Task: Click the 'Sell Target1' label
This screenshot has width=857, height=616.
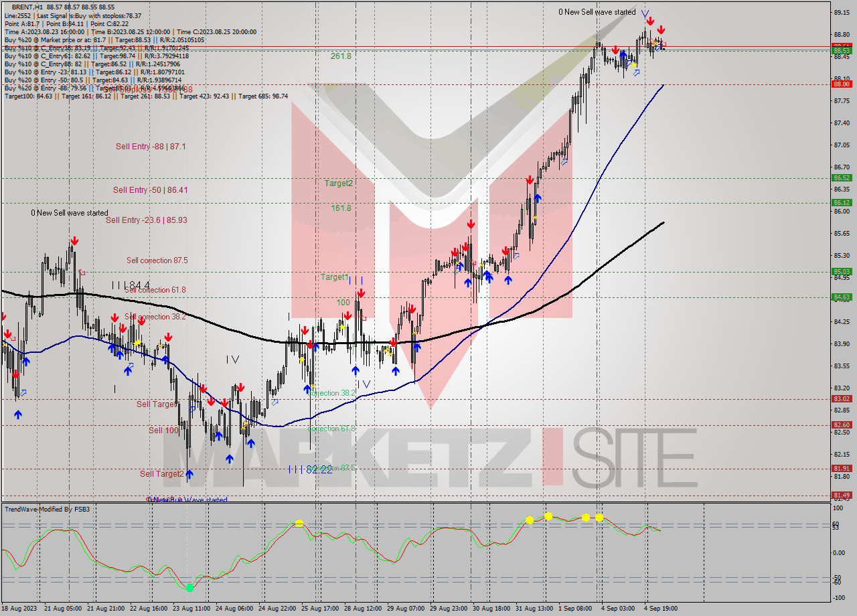Action: pyautogui.click(x=157, y=404)
